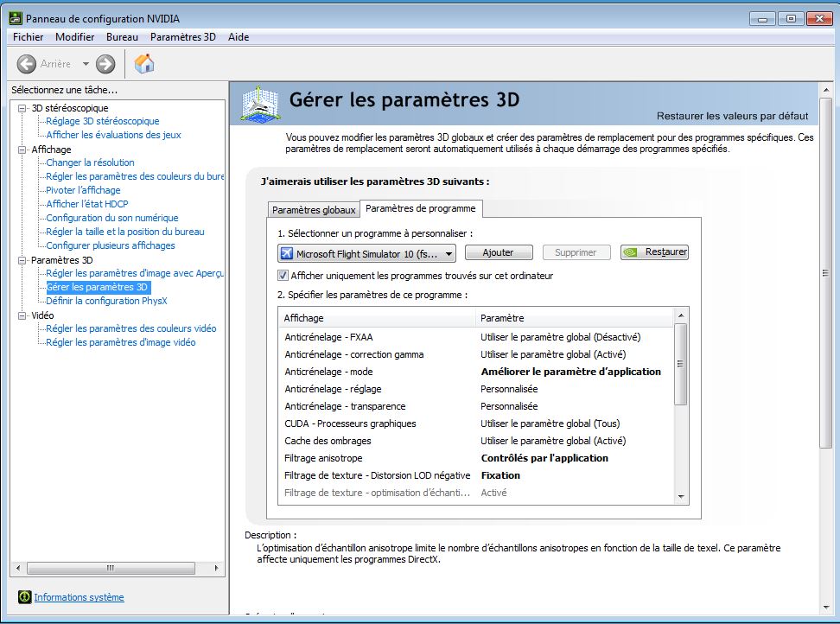Open Changer la résolution
Image resolution: width=840 pixels, height=624 pixels.
coord(90,162)
